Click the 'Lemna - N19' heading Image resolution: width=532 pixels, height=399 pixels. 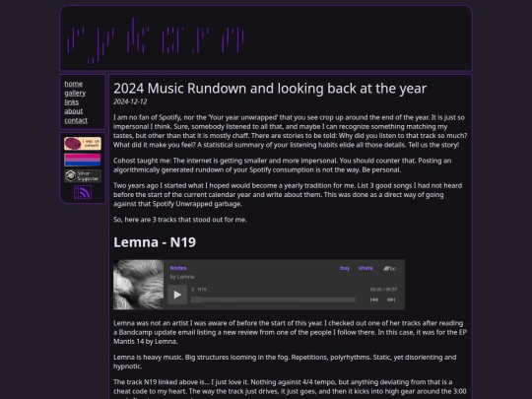[155, 242]
